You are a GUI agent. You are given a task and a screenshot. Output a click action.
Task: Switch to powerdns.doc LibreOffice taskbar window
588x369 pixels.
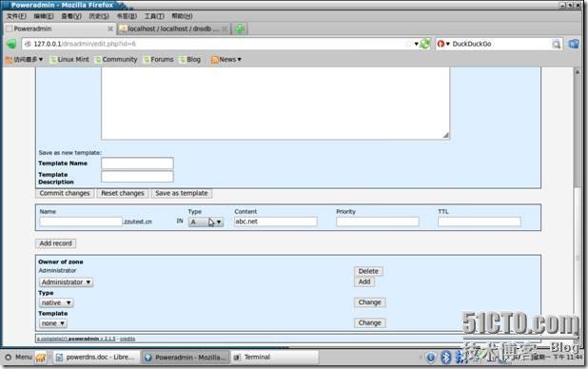point(96,358)
